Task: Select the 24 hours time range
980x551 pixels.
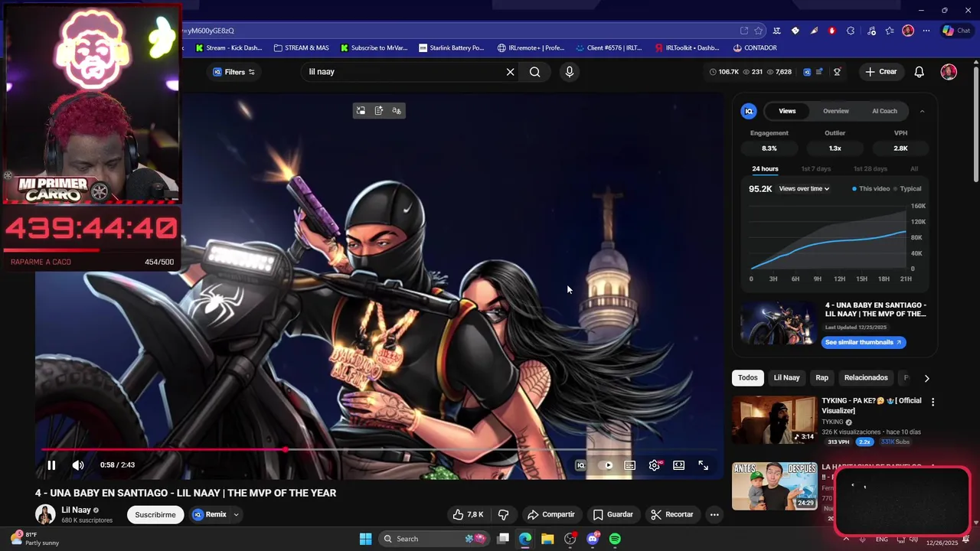Action: pyautogui.click(x=765, y=169)
